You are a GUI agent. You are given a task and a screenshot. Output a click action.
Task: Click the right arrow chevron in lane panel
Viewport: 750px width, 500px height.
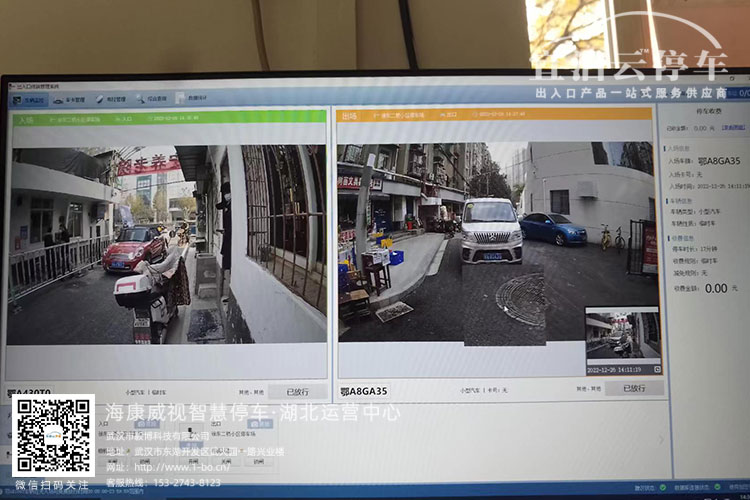click(x=662, y=439)
